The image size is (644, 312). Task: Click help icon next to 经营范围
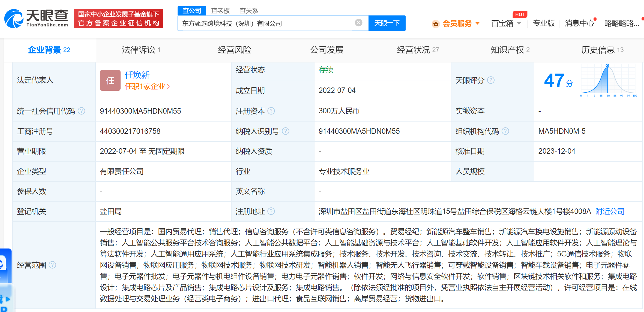pyautogui.click(x=52, y=265)
